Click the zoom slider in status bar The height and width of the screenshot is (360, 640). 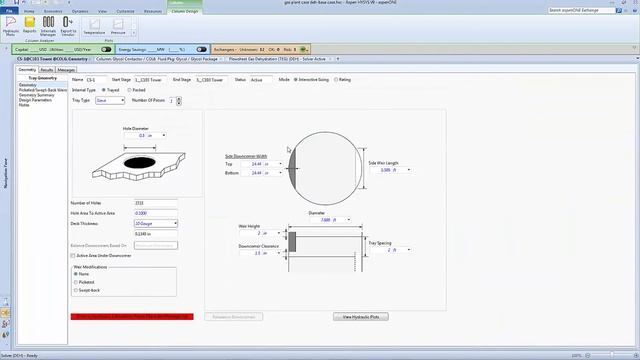pos(612,356)
